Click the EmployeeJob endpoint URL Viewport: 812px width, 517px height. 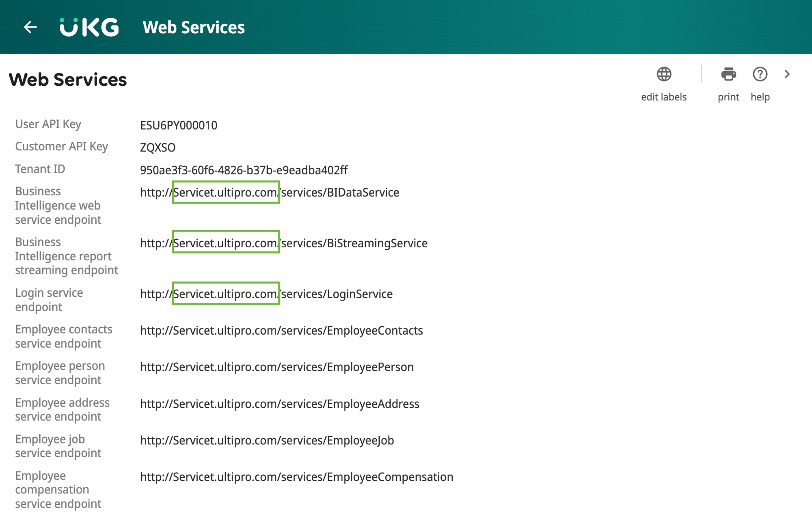coord(267,441)
